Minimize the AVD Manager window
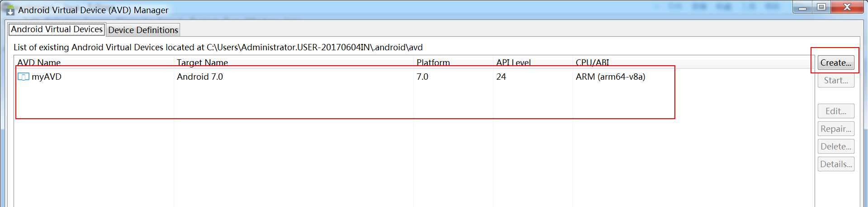The image size is (868, 207). click(802, 7)
